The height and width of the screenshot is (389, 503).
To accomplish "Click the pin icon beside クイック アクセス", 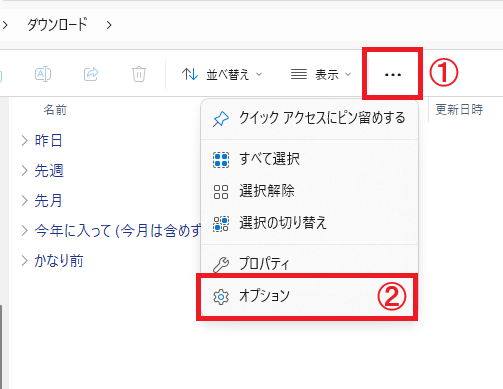I will [x=221, y=119].
